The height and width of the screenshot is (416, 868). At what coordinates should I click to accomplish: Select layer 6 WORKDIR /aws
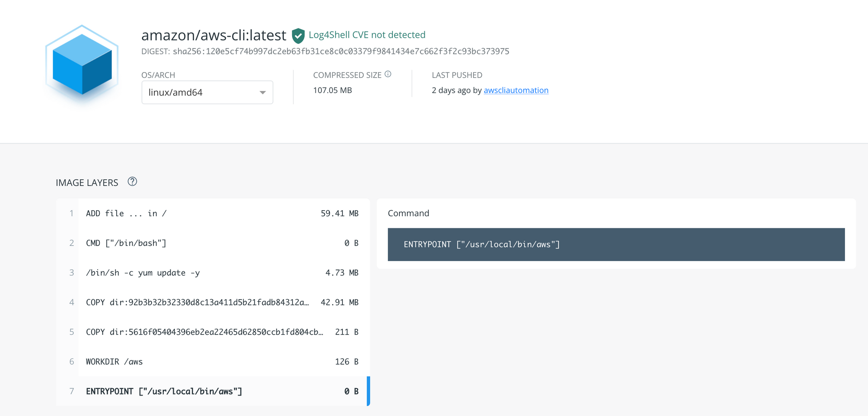point(213,362)
